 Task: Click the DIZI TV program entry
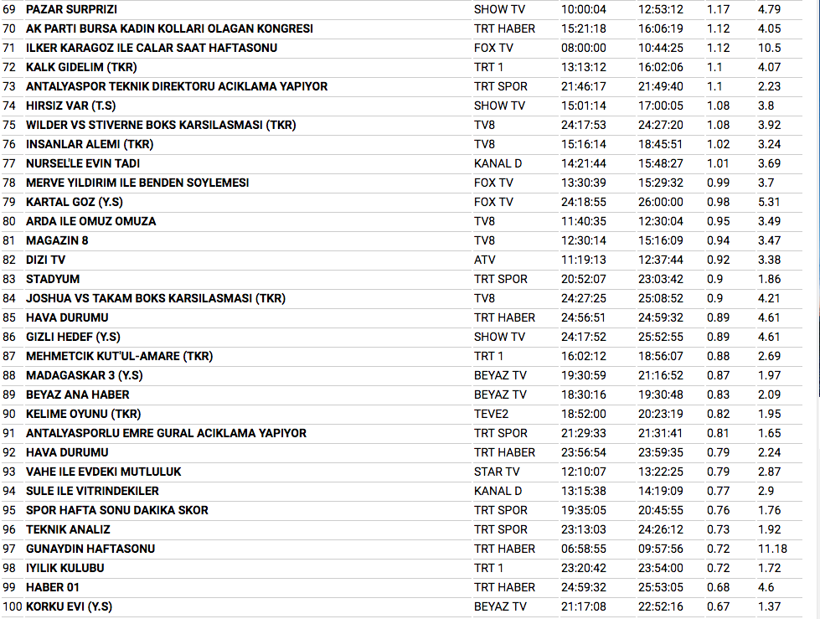[x=46, y=260]
